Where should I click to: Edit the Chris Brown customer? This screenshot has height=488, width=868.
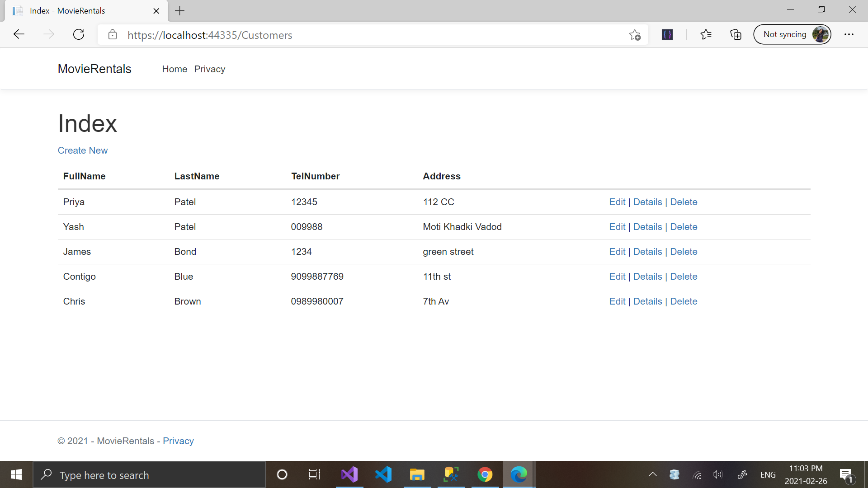pos(617,301)
